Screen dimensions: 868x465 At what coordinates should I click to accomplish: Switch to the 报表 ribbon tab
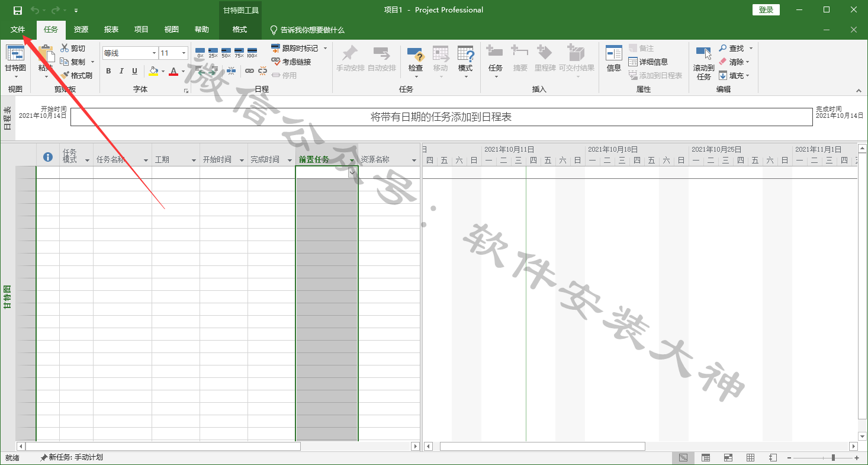tap(111, 30)
